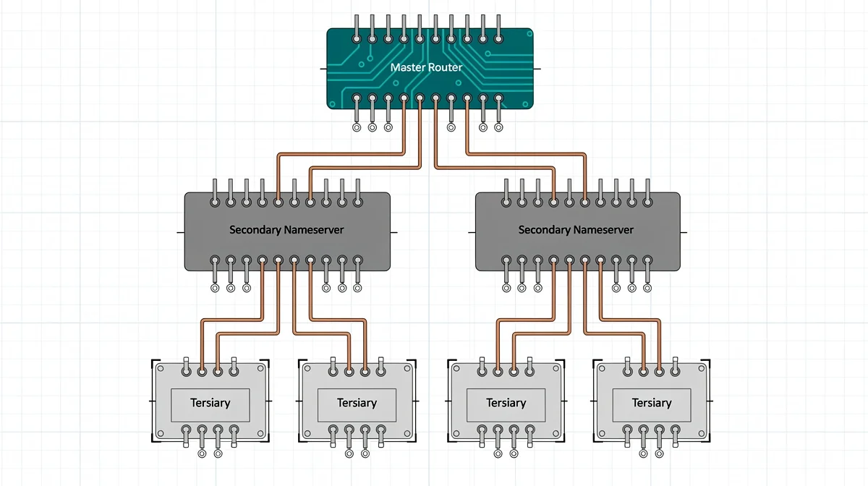Click the Master Router chip label
The height and width of the screenshot is (486, 868).
tap(425, 67)
